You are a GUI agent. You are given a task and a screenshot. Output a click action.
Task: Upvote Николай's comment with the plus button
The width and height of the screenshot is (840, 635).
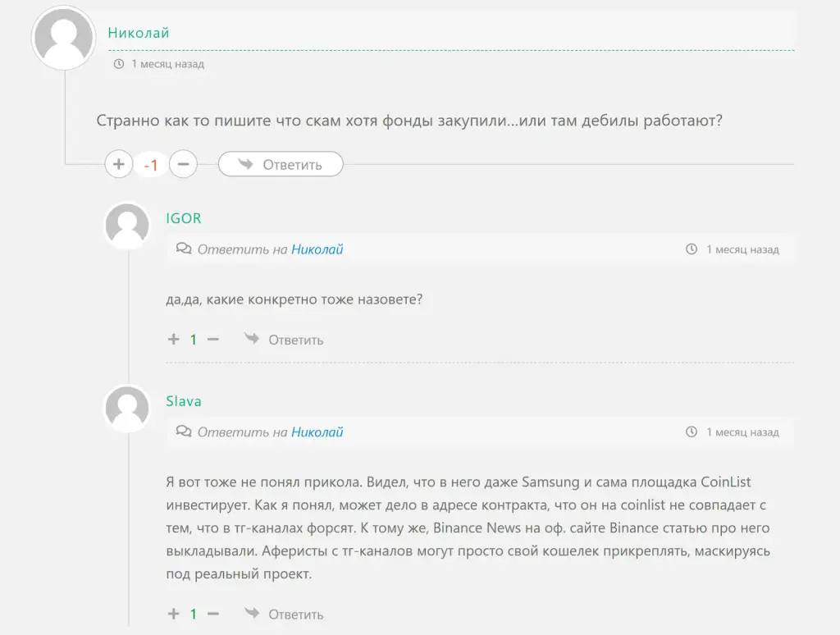119,164
